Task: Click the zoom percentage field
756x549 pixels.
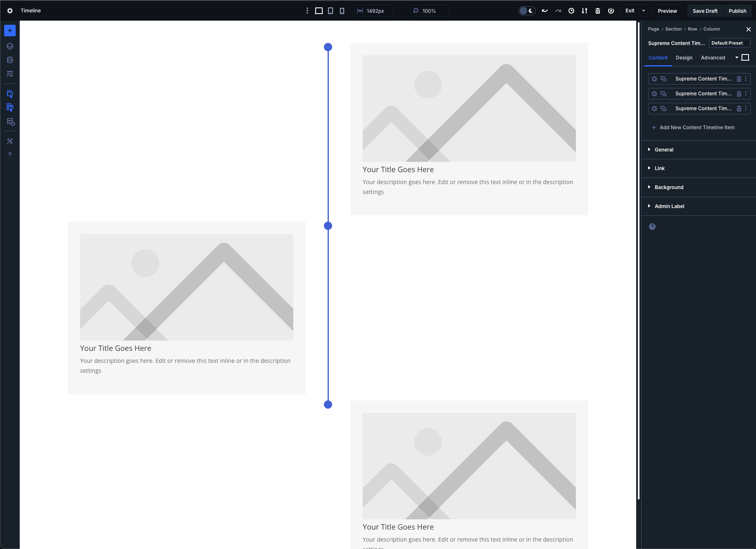Action: point(429,11)
